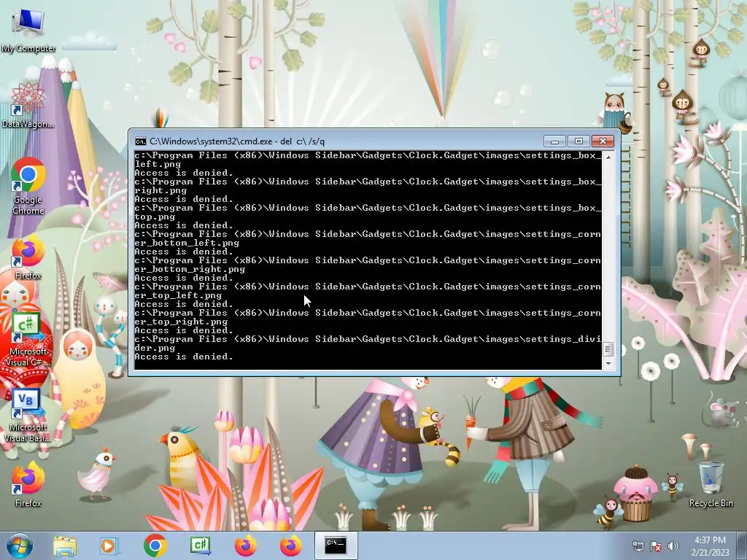Click the cmd window title bar text
747x560 pixels.
[237, 141]
